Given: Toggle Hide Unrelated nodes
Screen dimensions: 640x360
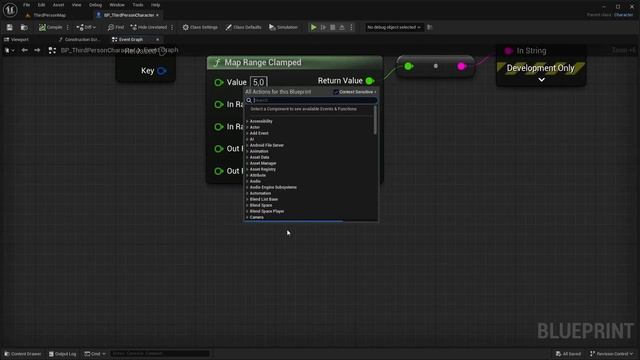Looking at the screenshot, I should point(149,27).
